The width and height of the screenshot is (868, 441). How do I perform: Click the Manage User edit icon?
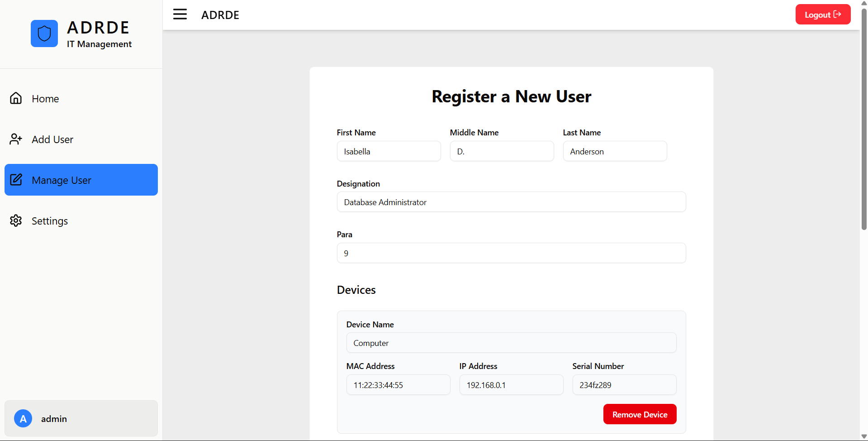pyautogui.click(x=16, y=180)
